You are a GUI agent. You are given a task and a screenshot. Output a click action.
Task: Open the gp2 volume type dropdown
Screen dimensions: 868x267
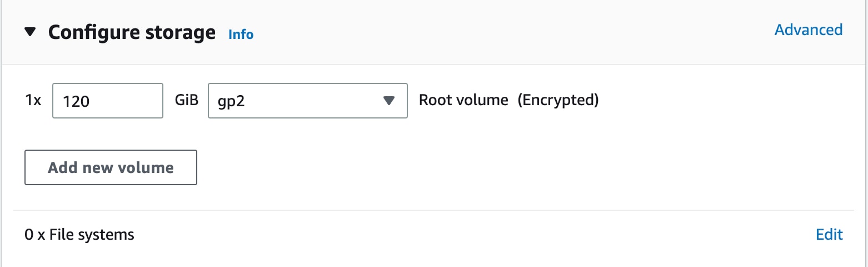(307, 101)
